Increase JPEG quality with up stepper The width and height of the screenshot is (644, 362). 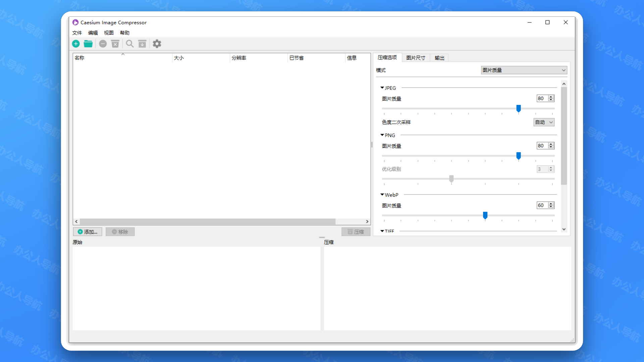[x=551, y=97]
